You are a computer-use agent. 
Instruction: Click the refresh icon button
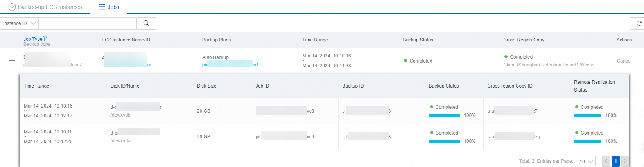(639, 23)
